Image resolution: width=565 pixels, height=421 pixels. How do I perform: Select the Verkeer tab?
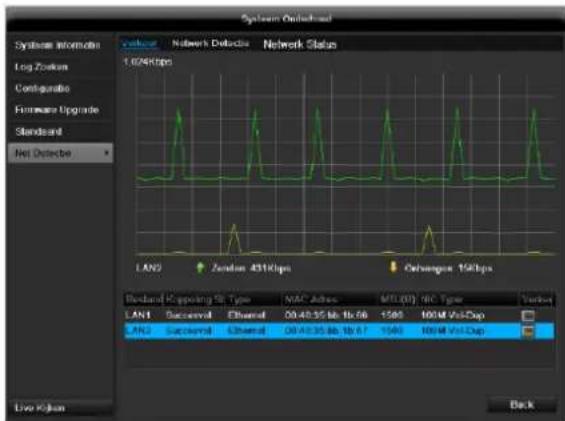point(140,44)
